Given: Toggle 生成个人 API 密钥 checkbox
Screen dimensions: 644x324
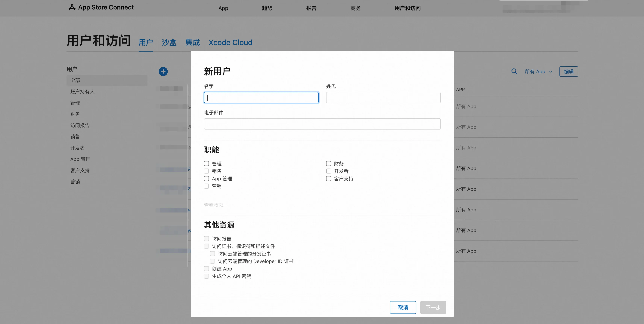Looking at the screenshot, I should (206, 276).
